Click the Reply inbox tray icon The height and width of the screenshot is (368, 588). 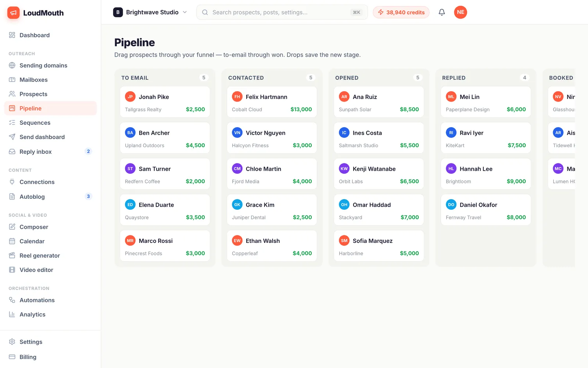12,152
